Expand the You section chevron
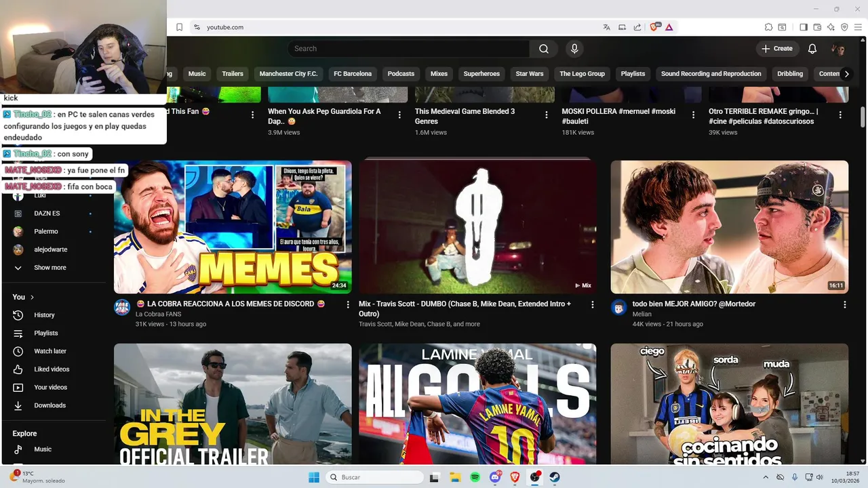The image size is (868, 488). pos(32,297)
